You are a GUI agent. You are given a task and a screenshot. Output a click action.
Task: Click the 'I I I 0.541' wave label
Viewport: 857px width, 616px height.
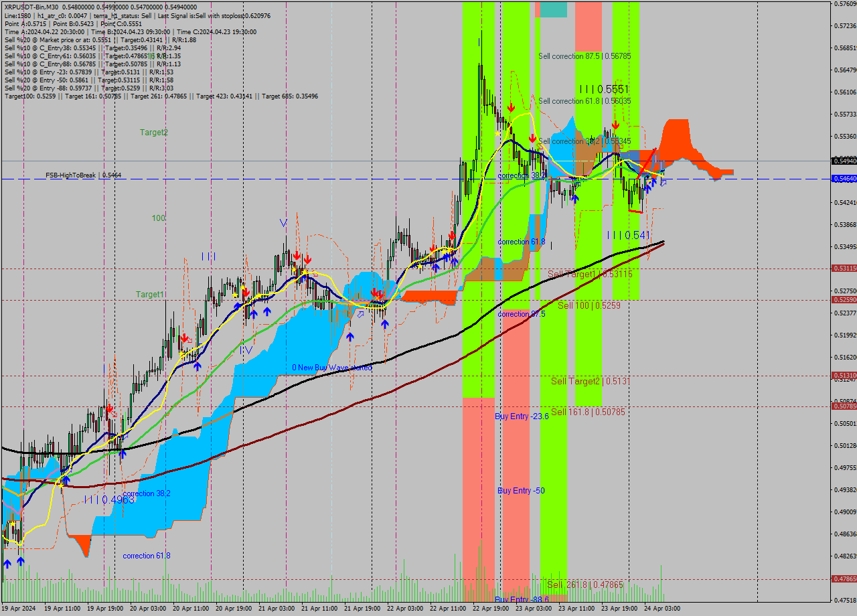(629, 235)
